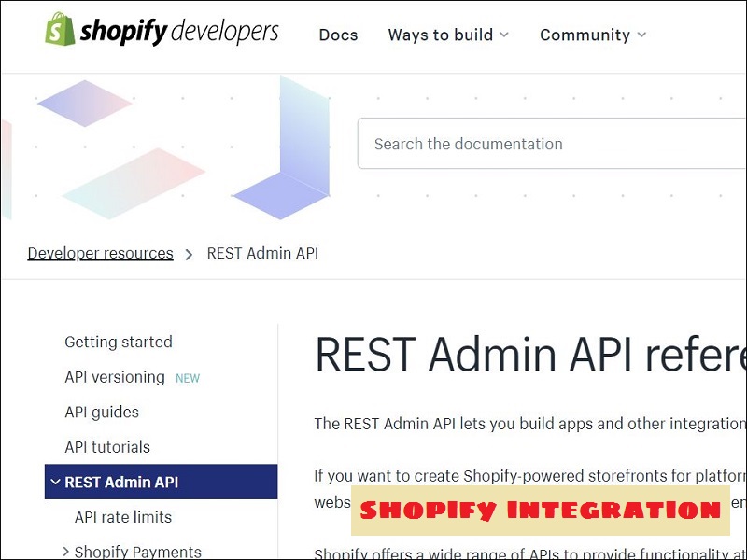
Task: Click the NEW badge beside API versioning
Action: click(188, 378)
